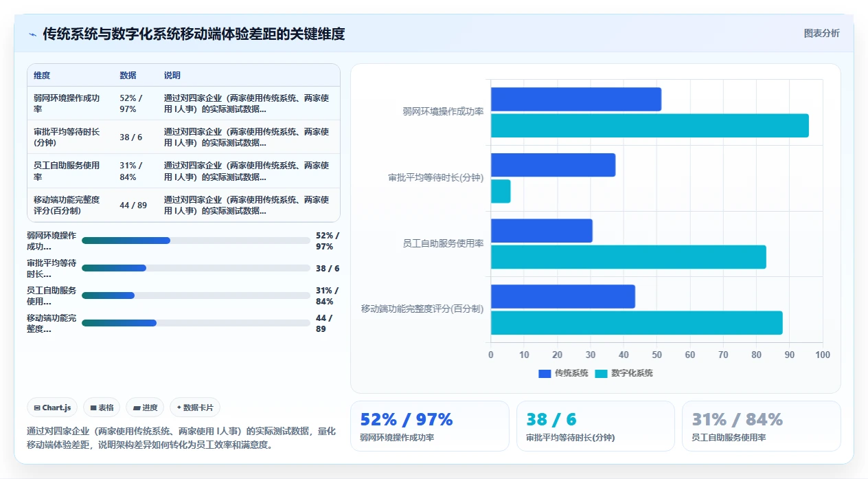
Task: Click table value 52% / 97%
Action: [x=131, y=103]
